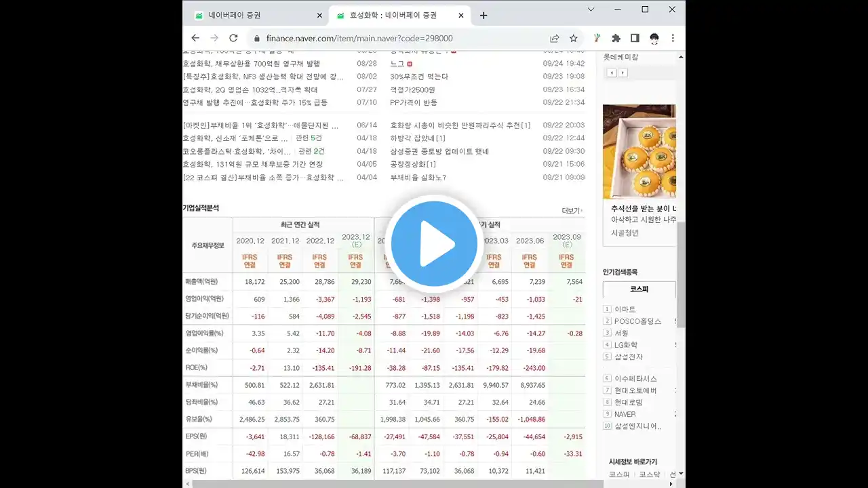Maximize the browser window
868x488 pixels.
point(645,9)
